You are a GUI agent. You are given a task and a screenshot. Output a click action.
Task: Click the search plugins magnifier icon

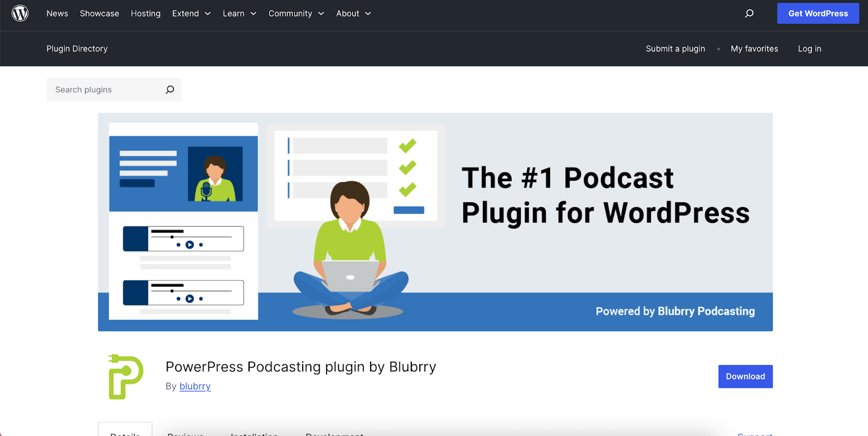[170, 89]
